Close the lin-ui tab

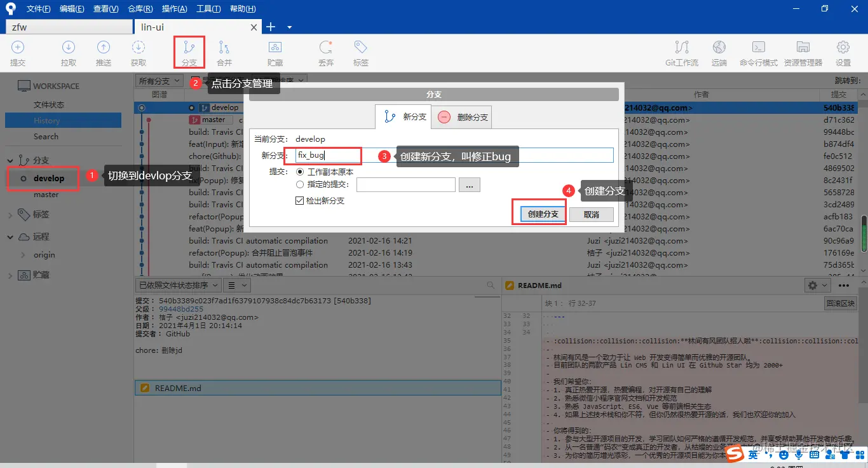coord(254,27)
